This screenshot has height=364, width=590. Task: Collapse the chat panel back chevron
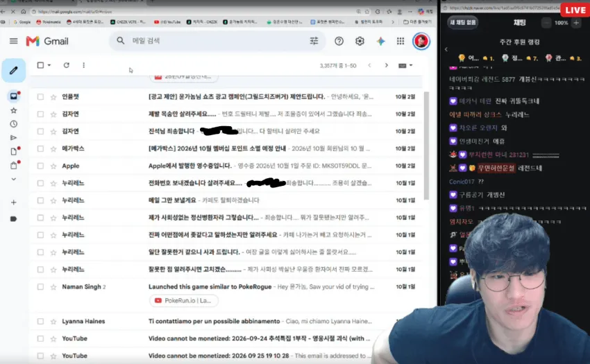446,49
